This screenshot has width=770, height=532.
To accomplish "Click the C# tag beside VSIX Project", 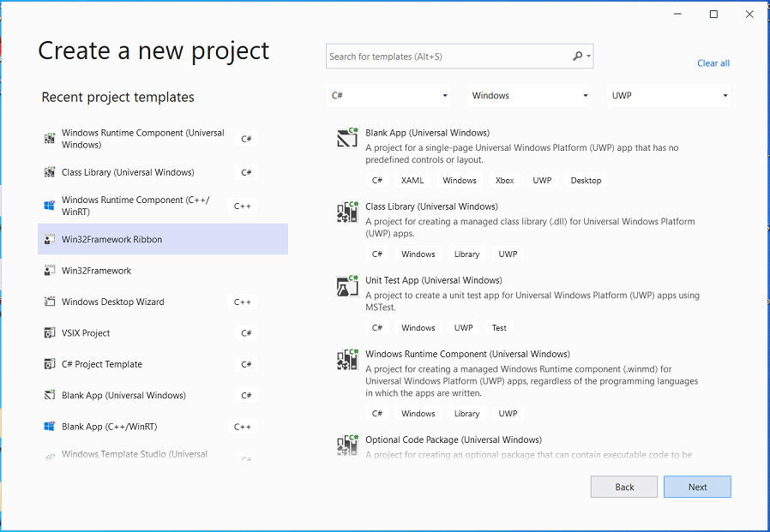I will (246, 332).
